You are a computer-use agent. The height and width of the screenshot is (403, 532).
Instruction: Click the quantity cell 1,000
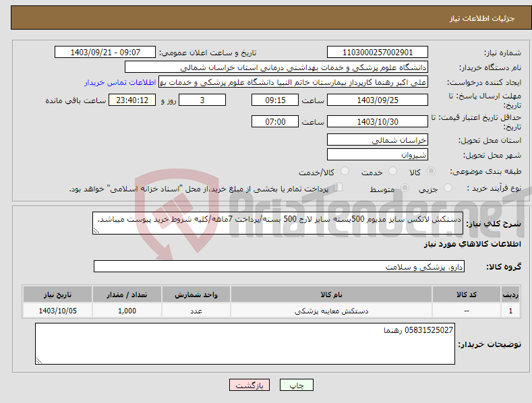(127, 311)
